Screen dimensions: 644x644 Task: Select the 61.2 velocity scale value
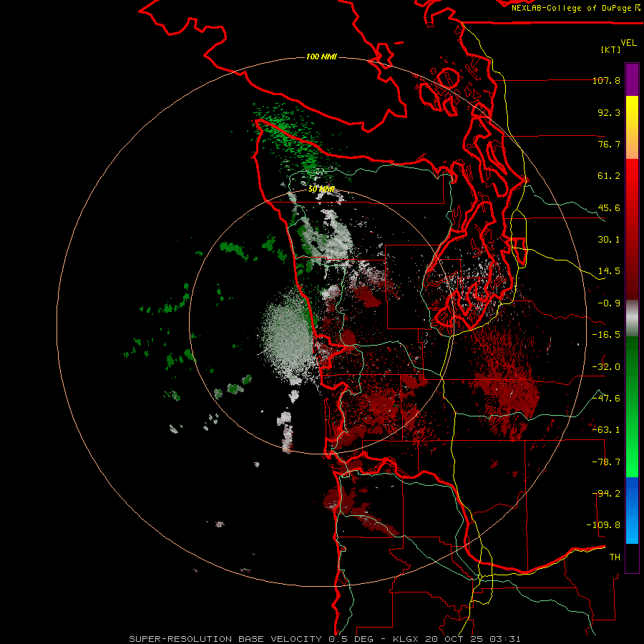point(609,176)
